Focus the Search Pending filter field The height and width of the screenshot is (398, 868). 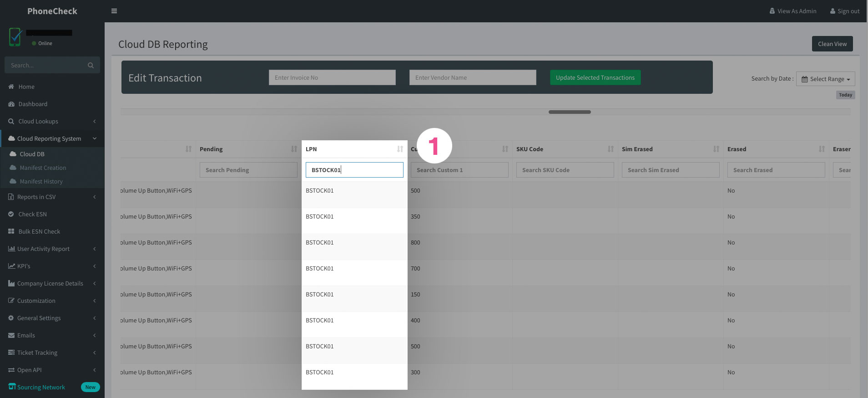248,170
